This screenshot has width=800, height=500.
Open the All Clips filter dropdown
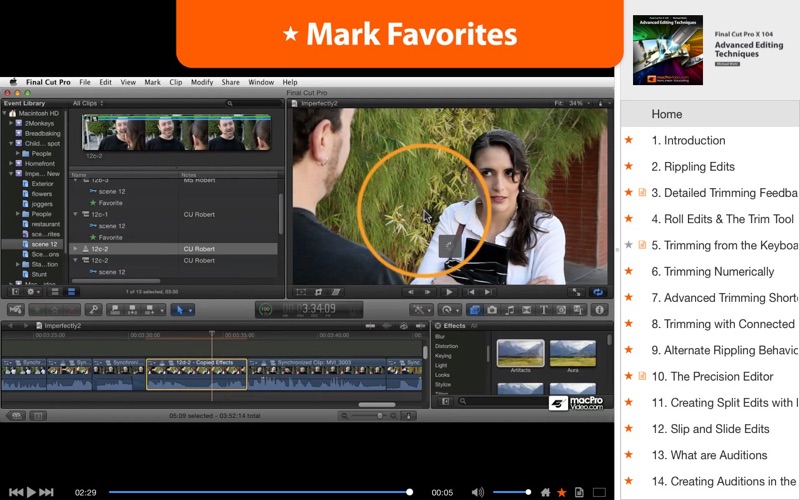point(88,103)
